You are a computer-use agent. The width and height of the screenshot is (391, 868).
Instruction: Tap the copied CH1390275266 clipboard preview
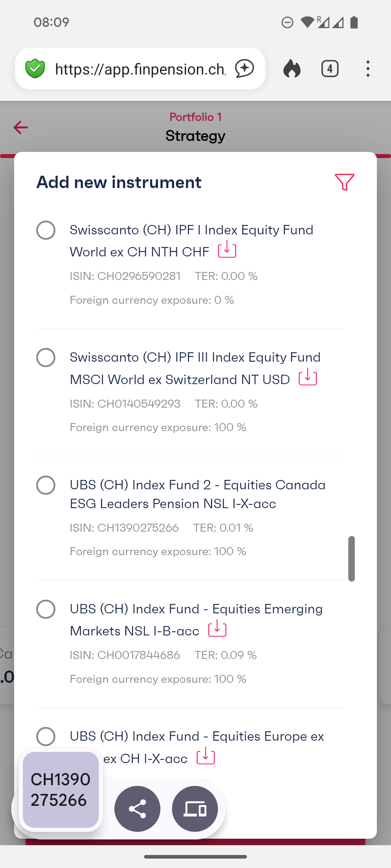(x=61, y=790)
